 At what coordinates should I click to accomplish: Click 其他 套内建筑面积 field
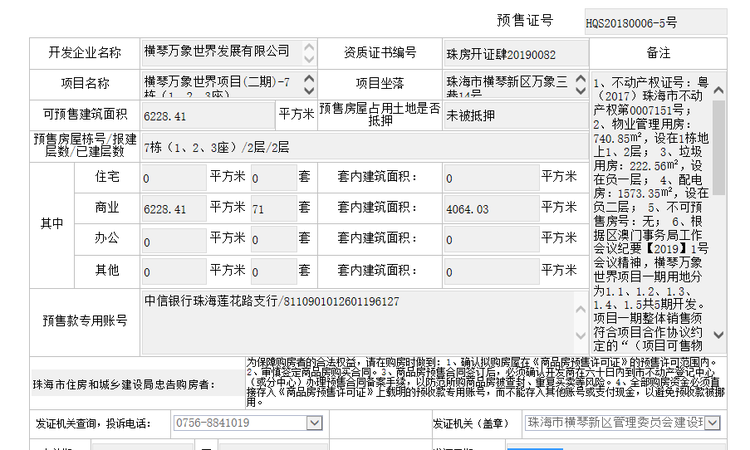pos(491,271)
